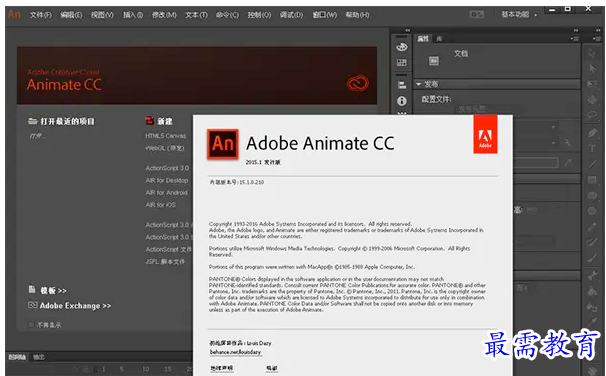
Task: Switch to the 时间轴 timeline tab
Action: click(17, 357)
